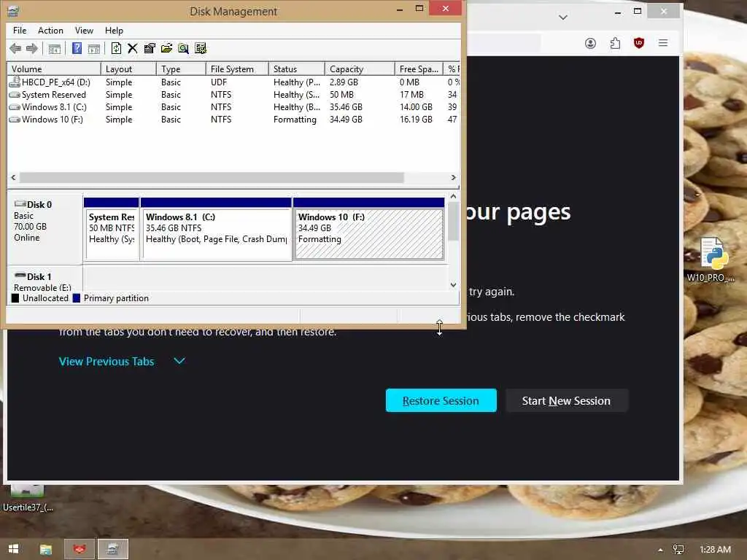Click the 2.89 GB capacity cell
Screen dimensions: 747x560
pos(344,82)
